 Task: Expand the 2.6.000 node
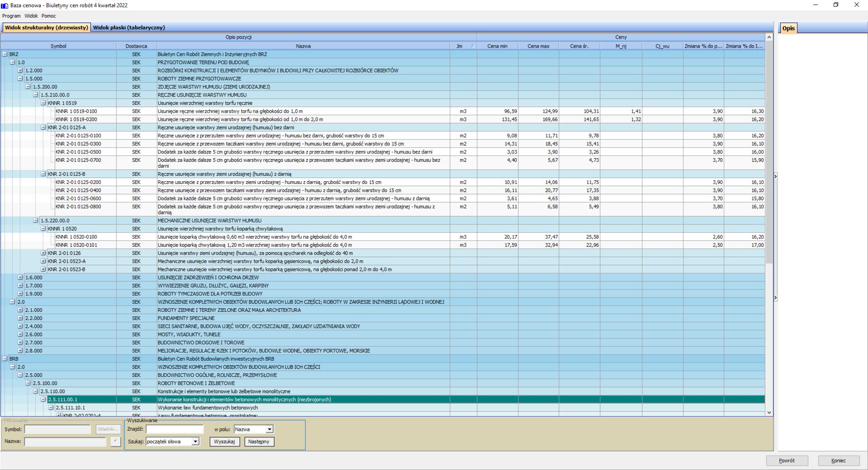20,334
